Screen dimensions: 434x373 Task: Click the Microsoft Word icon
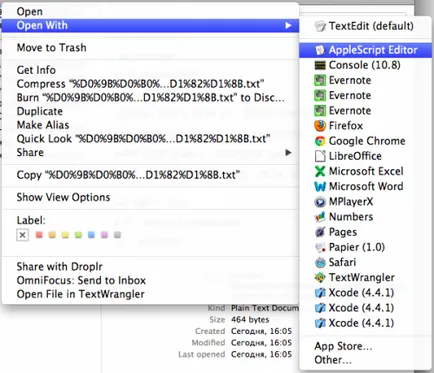click(x=320, y=186)
